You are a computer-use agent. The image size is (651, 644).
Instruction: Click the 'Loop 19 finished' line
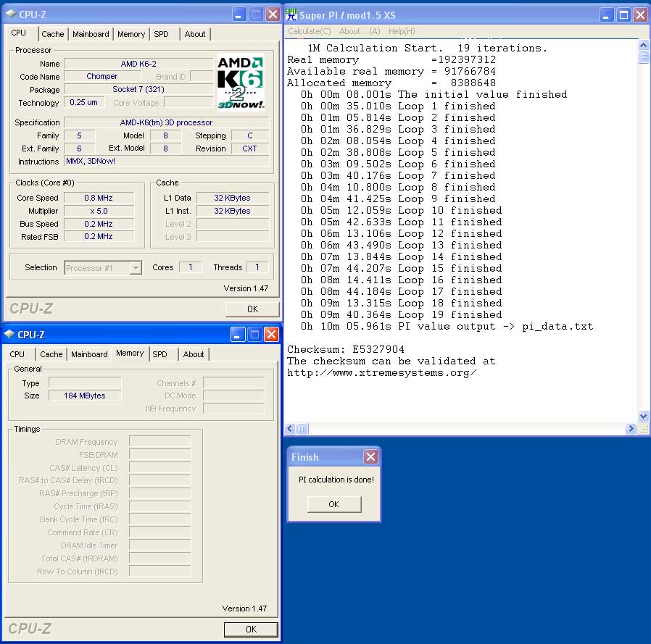[x=401, y=314]
